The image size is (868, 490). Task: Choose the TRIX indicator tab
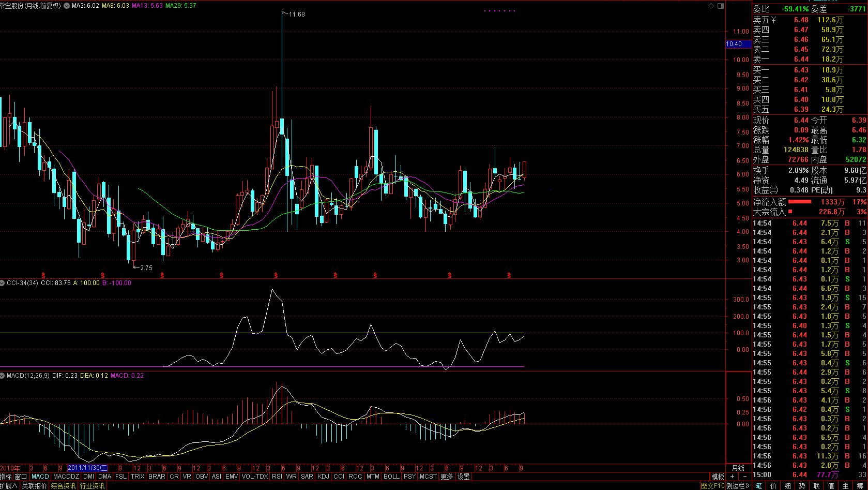click(138, 477)
